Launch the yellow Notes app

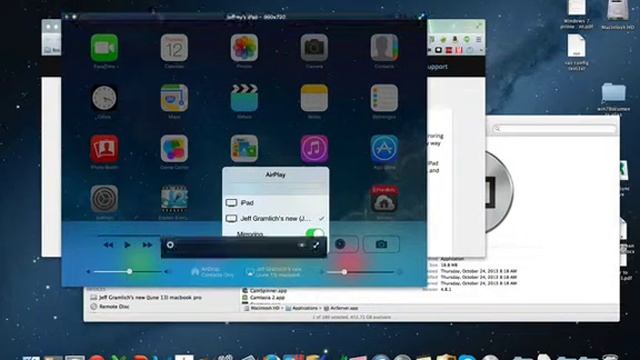[x=314, y=98]
